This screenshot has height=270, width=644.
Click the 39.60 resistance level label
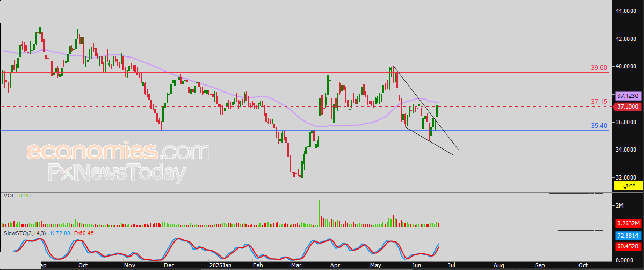pos(599,68)
